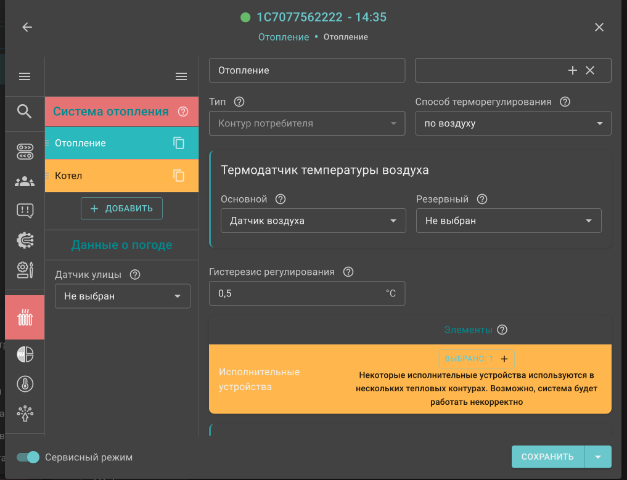This screenshot has width=627, height=480.
Task: Toggle the Сервисный режим switch
Action: pyautogui.click(x=29, y=457)
